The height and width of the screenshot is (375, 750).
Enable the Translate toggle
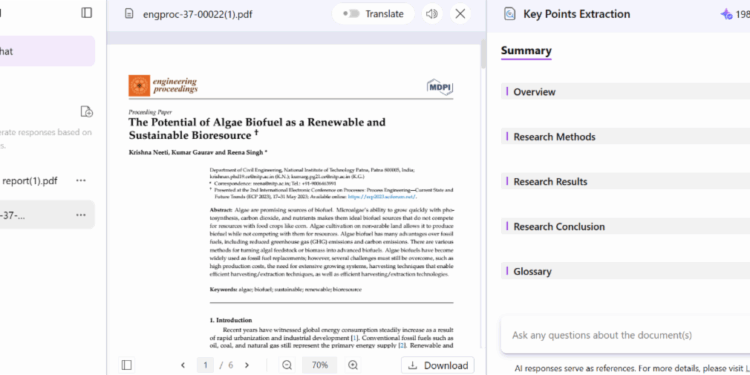tap(351, 14)
